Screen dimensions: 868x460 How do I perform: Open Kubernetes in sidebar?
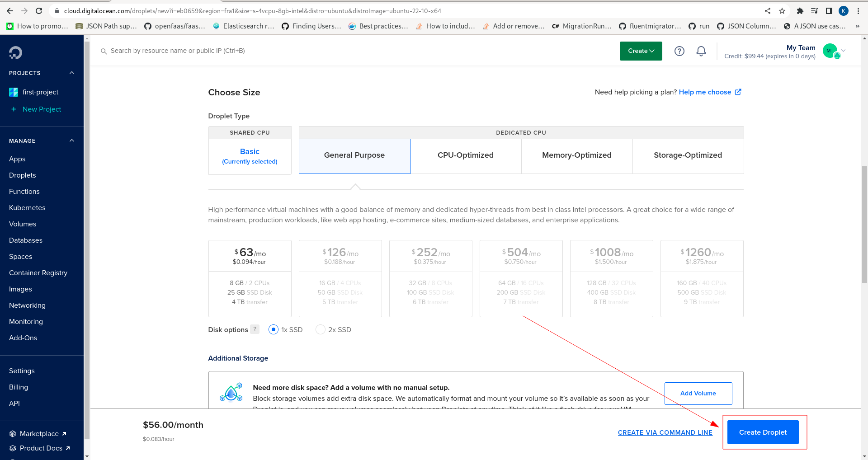pyautogui.click(x=27, y=208)
